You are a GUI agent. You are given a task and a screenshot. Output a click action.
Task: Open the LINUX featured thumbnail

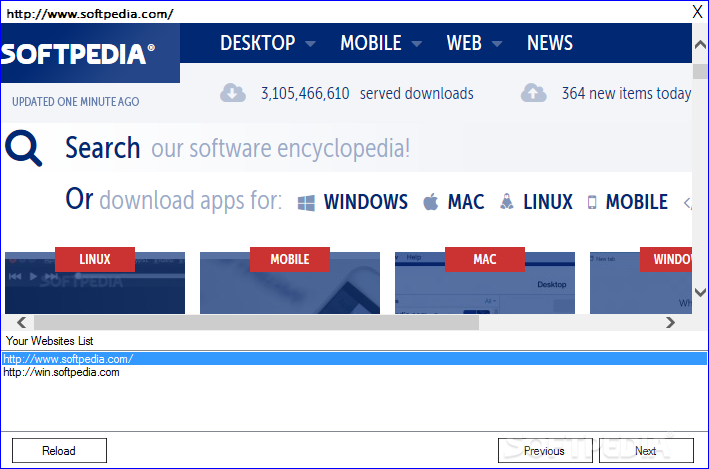[95, 280]
